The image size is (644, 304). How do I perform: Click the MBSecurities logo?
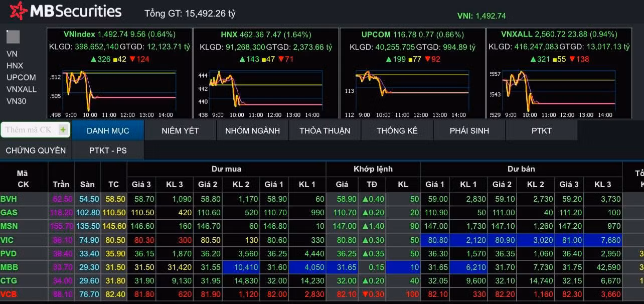point(66,11)
